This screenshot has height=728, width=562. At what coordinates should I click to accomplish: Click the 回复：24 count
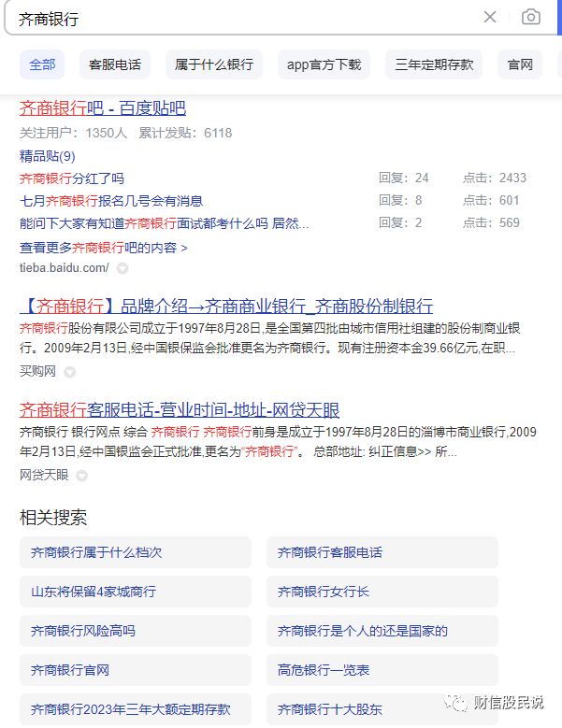click(x=404, y=178)
